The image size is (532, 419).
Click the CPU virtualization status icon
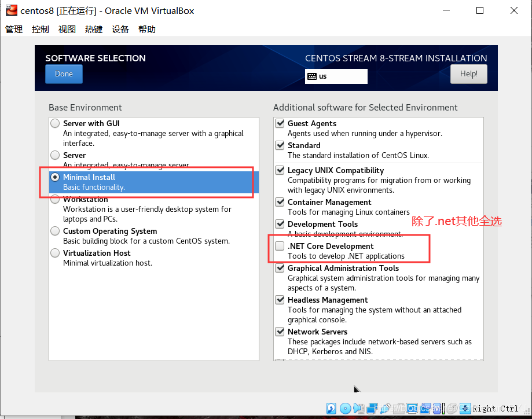click(x=437, y=408)
